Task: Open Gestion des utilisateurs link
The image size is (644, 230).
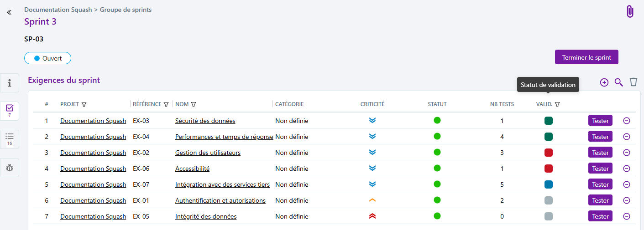Action: pyautogui.click(x=208, y=153)
